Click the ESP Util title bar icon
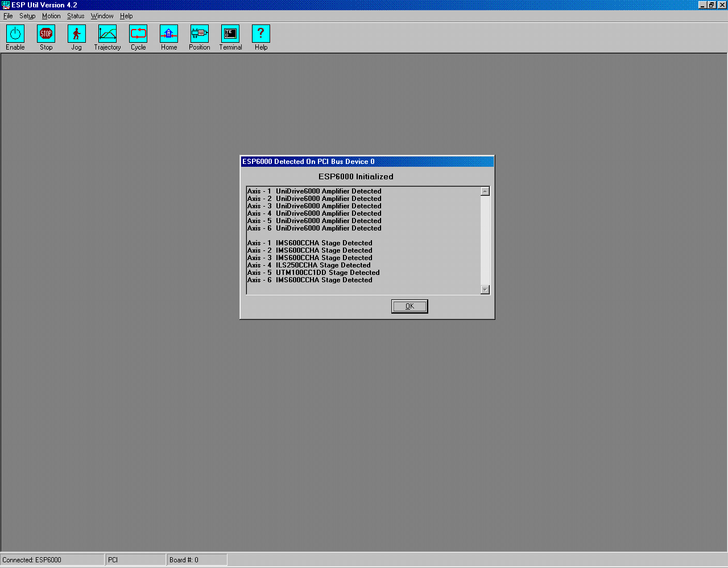Screen dimensions: 728x568 (x=6, y=5)
